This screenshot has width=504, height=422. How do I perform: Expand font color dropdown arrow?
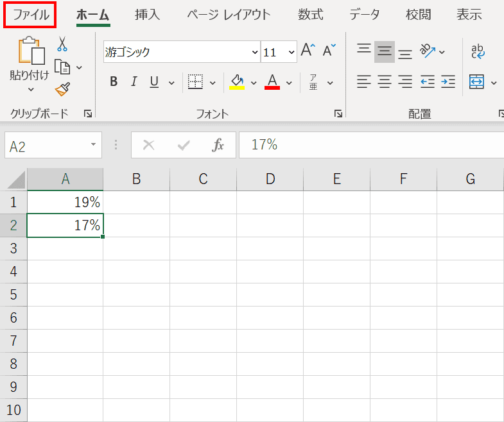pos(289,83)
